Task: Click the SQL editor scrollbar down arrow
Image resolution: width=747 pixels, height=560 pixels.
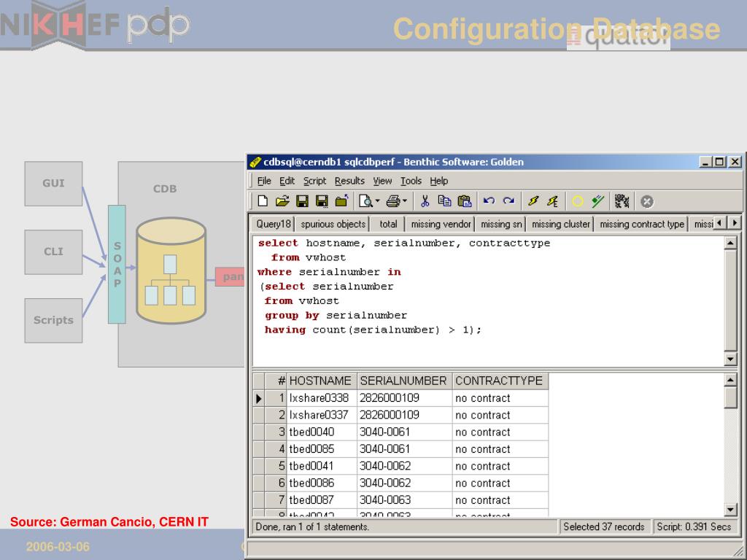Action: (x=730, y=359)
